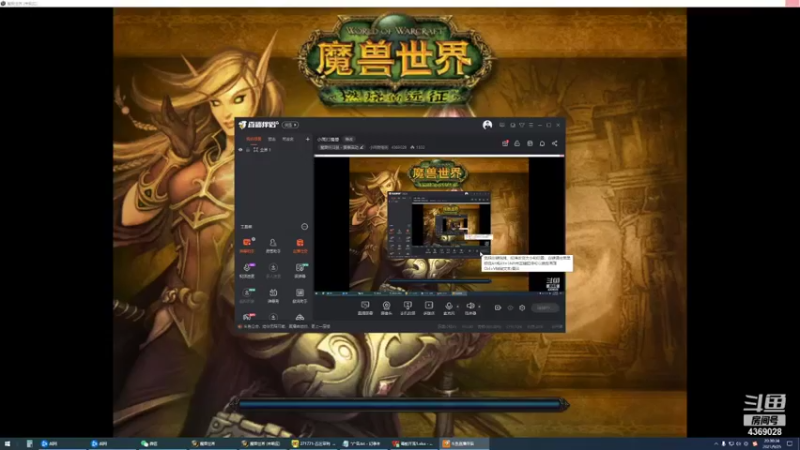Open the notification bell icon above preview
Image resolution: width=800 pixels, height=450 pixels.
(542, 143)
